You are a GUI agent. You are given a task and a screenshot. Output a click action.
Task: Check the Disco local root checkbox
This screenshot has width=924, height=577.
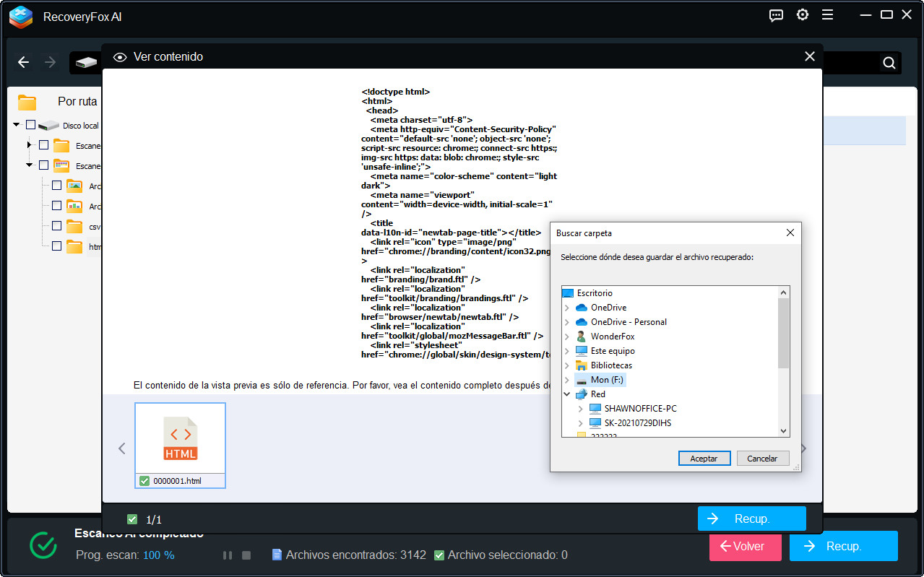click(x=30, y=125)
